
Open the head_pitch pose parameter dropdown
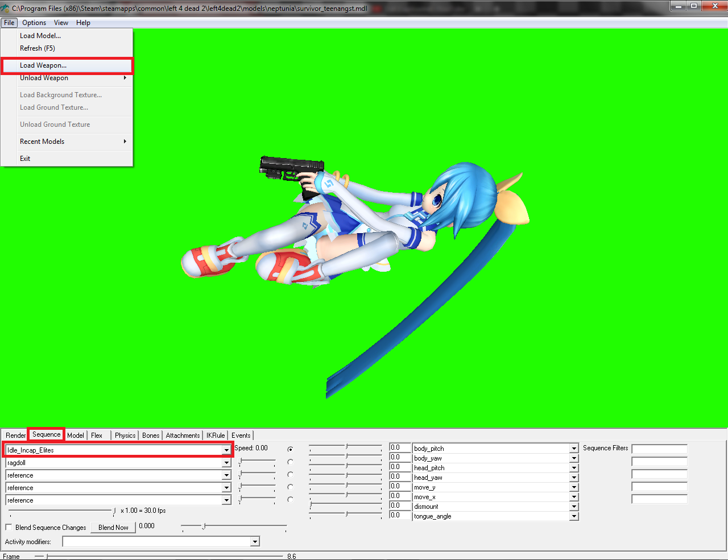point(574,468)
